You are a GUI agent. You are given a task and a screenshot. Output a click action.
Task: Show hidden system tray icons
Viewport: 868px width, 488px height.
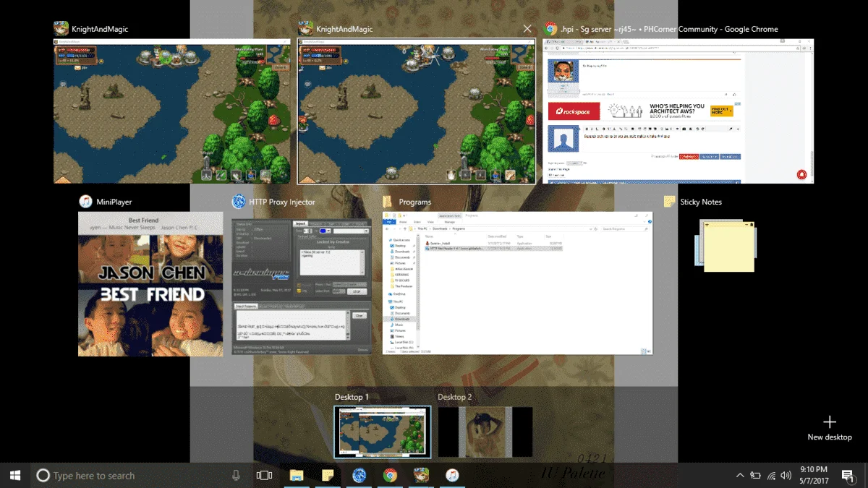(x=739, y=475)
